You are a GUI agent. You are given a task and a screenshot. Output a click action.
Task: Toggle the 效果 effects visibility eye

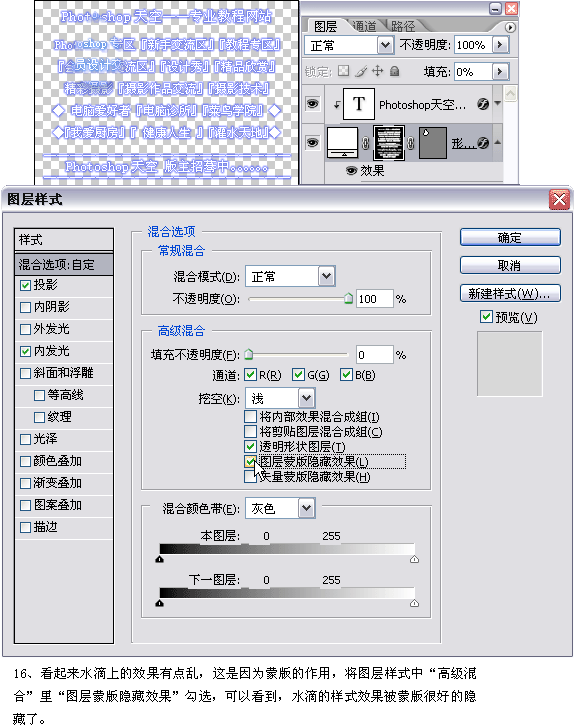pyautogui.click(x=351, y=171)
